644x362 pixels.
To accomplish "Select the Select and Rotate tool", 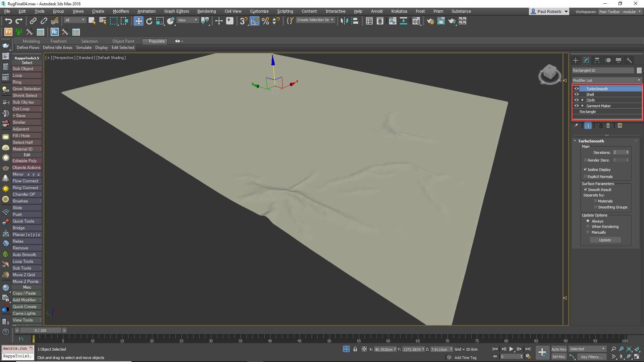I will (x=149, y=21).
